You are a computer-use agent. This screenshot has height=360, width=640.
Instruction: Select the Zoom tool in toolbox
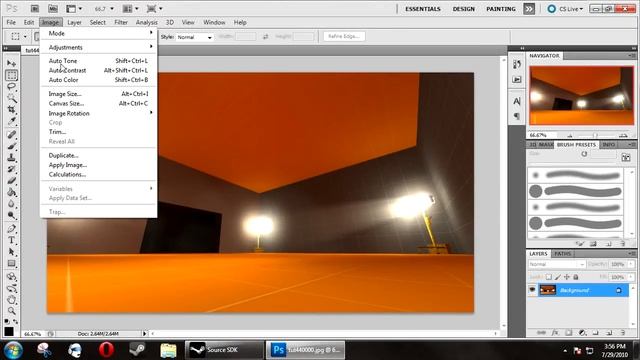[11, 311]
